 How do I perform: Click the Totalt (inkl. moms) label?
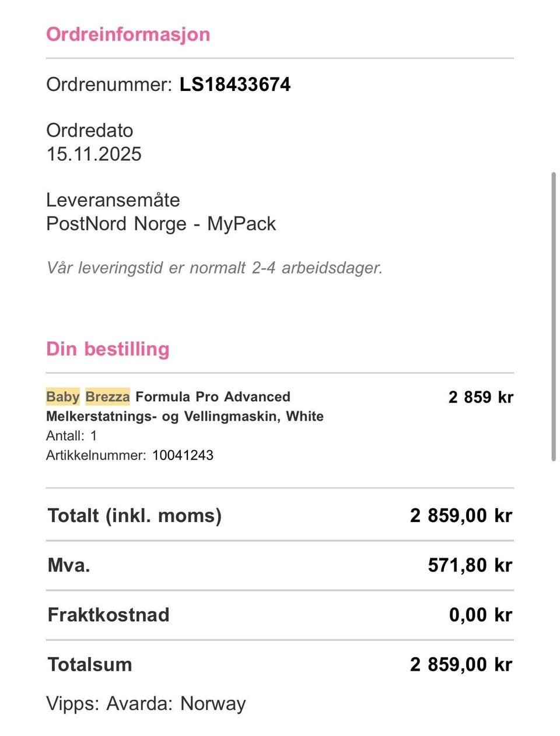coord(134,516)
